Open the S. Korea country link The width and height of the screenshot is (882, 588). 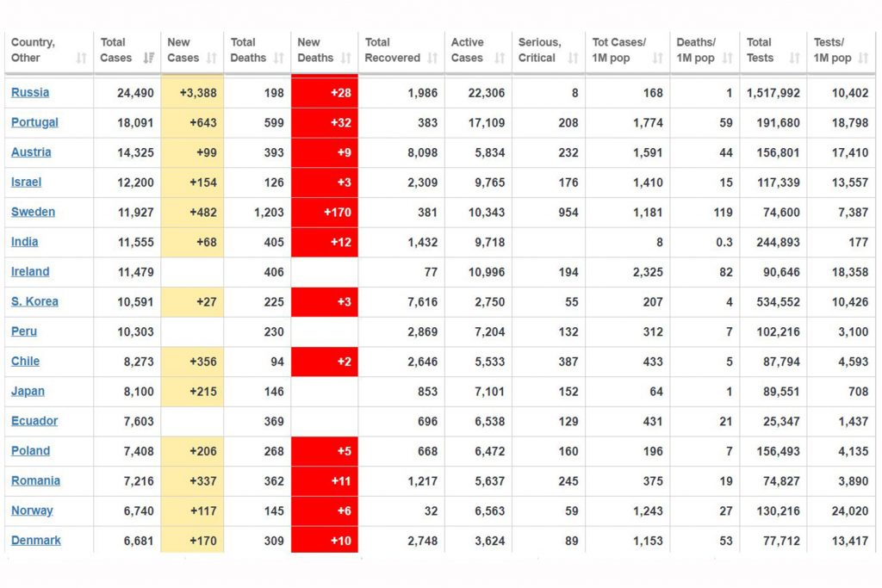point(34,301)
